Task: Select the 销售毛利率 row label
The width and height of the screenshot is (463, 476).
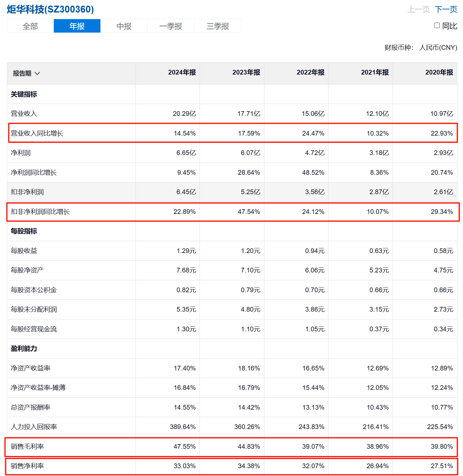Action: click(27, 447)
